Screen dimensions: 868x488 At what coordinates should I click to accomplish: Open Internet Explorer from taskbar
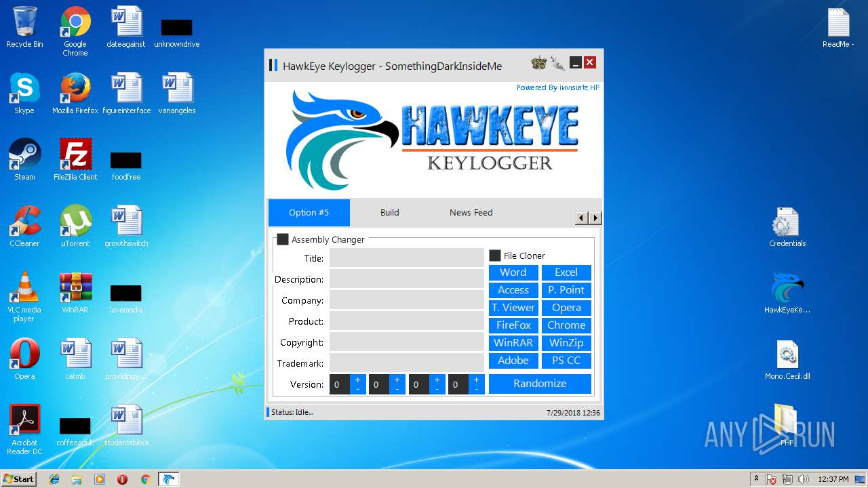(54, 479)
